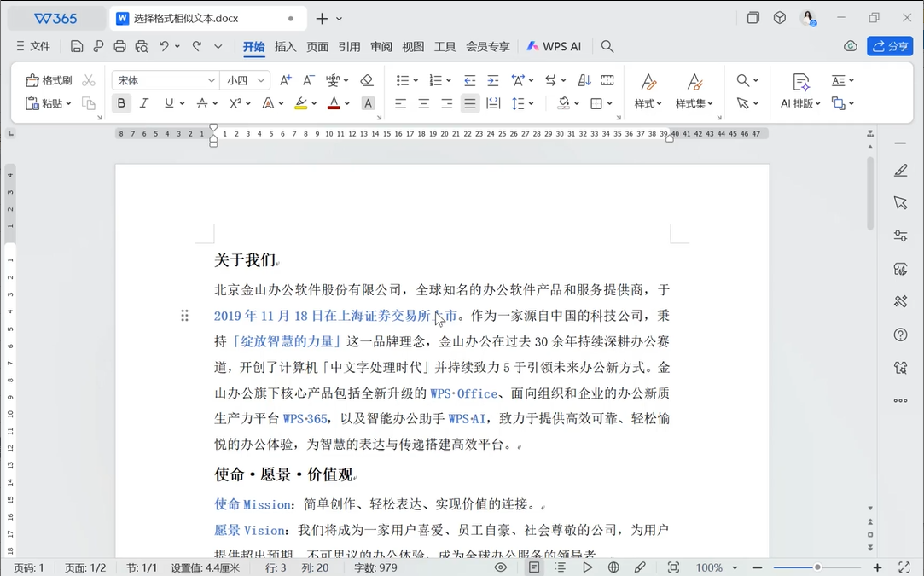The width and height of the screenshot is (924, 576).
Task: Click the red font color swatch
Action: [x=334, y=103]
